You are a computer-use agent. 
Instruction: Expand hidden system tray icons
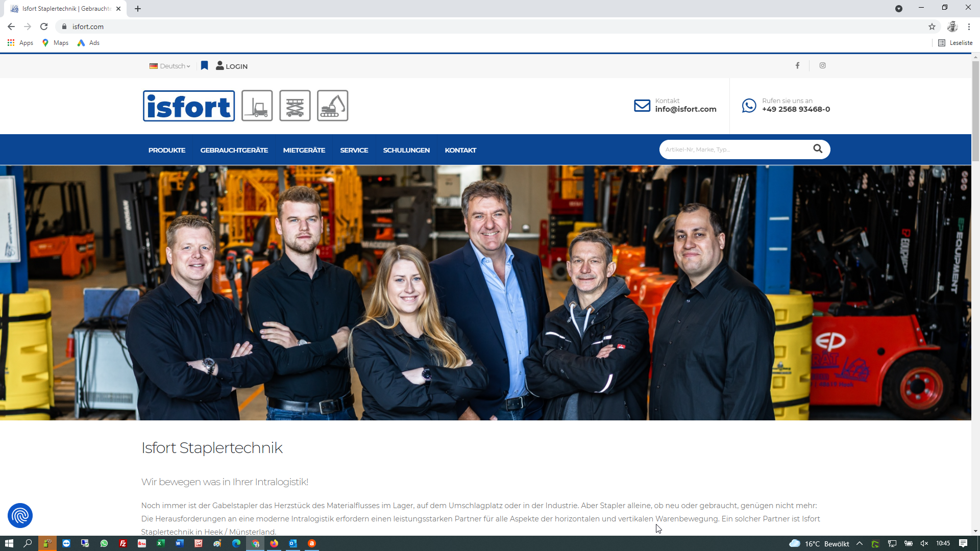pos(860,543)
